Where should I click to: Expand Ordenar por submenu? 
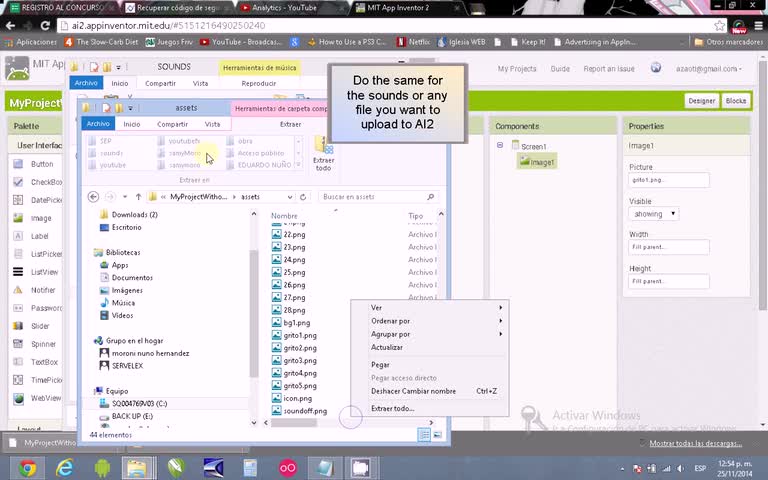pos(501,321)
